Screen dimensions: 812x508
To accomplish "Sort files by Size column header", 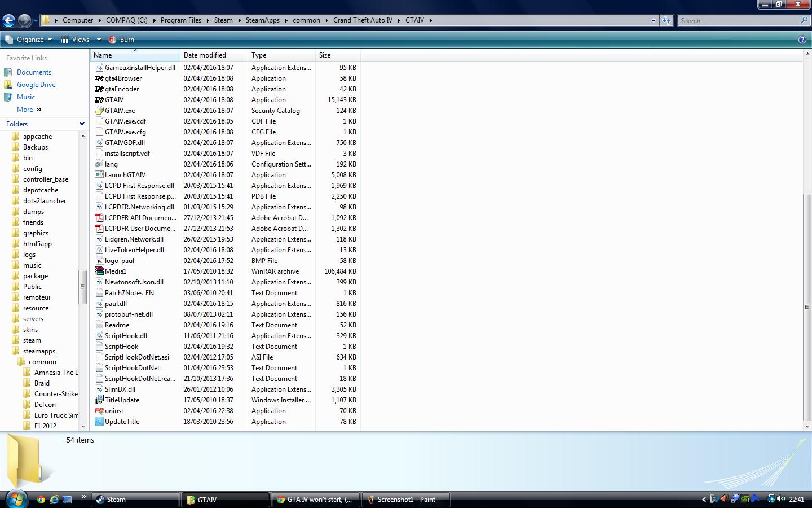I will (x=338, y=55).
